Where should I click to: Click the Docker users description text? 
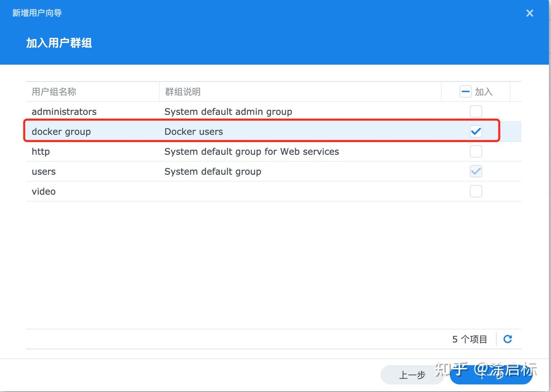(x=194, y=131)
